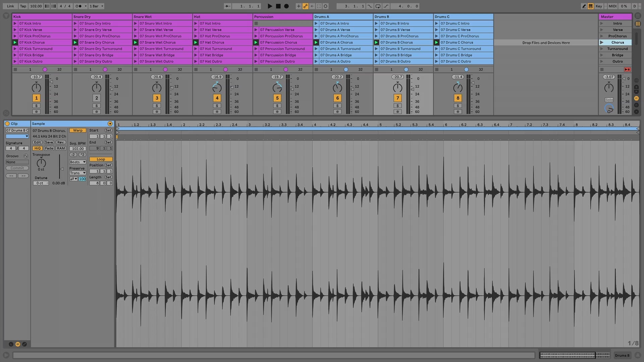This screenshot has width=644, height=362.
Task: Open the metronome settings dropdown arrow
Action: (86, 6)
